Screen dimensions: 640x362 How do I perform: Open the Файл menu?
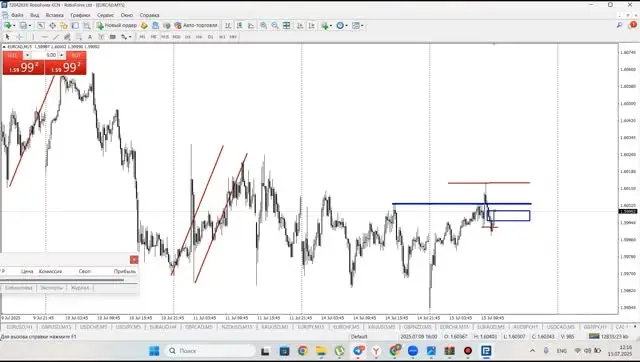tap(17, 15)
